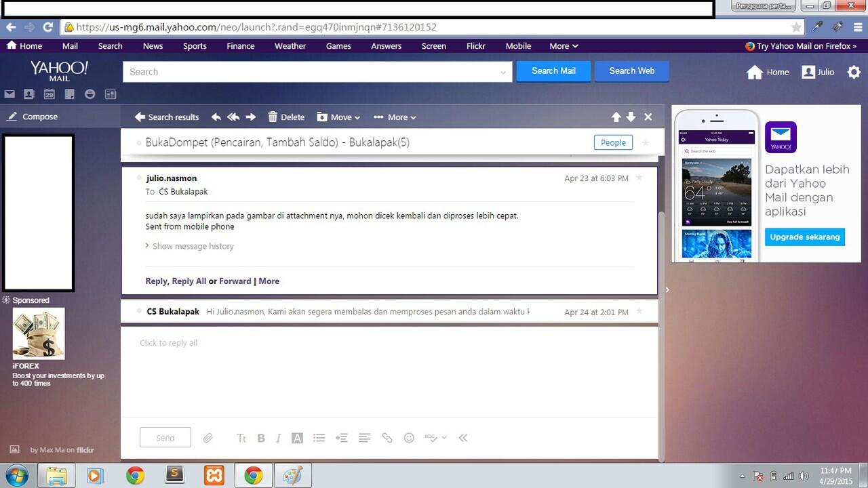868x488 pixels.
Task: Click the Search Mail button
Action: [x=553, y=71]
